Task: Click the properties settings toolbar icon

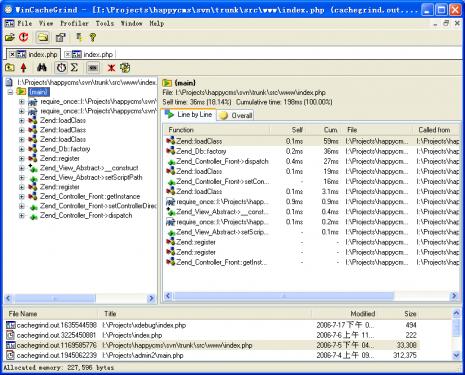Action: 60,37
